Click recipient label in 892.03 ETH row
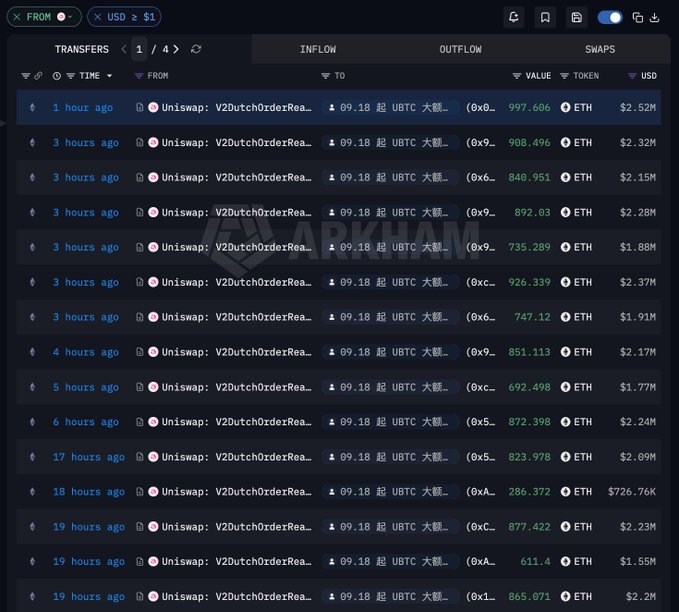 pos(390,212)
